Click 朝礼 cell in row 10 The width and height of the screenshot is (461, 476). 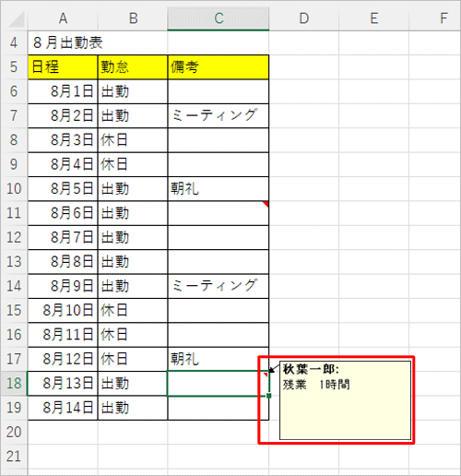pos(219,188)
